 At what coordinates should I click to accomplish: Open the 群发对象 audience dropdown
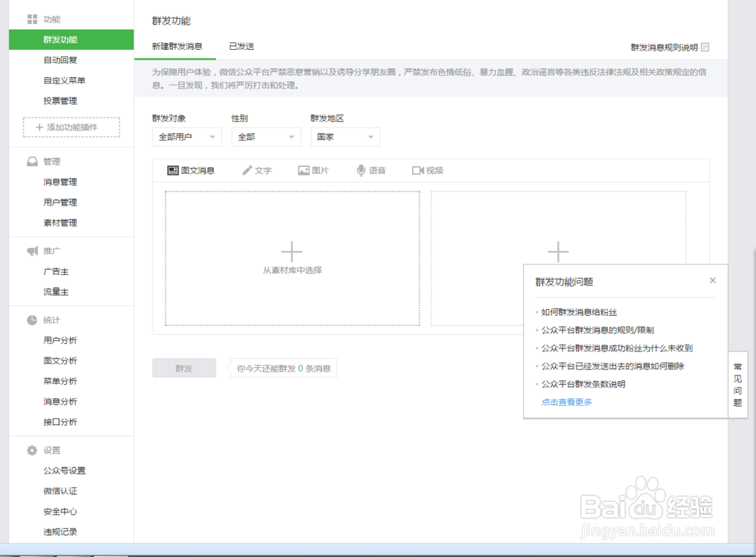[187, 137]
